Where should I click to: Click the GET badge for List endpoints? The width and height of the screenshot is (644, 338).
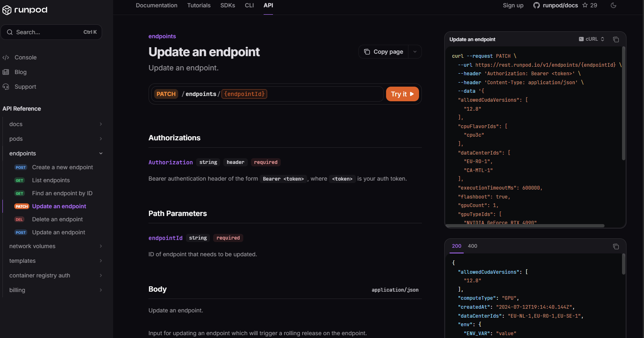20,180
